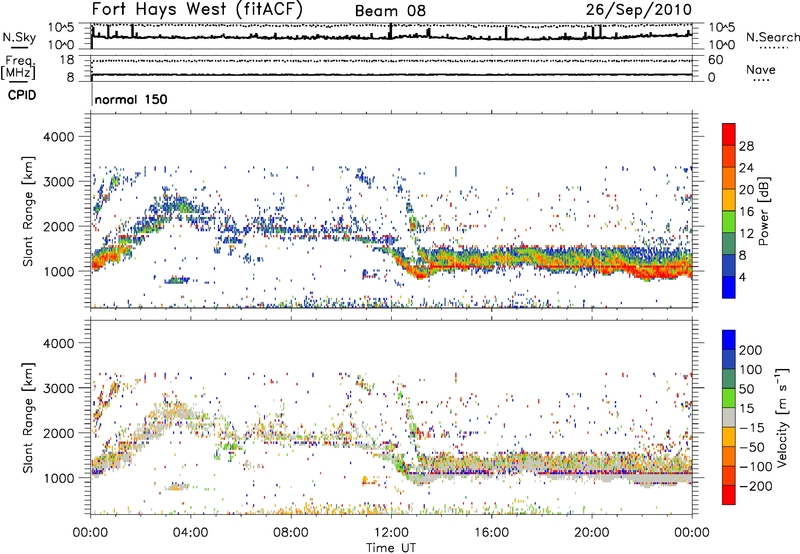
Task: Click the 'Beam 08' label
Action: click(390, 11)
